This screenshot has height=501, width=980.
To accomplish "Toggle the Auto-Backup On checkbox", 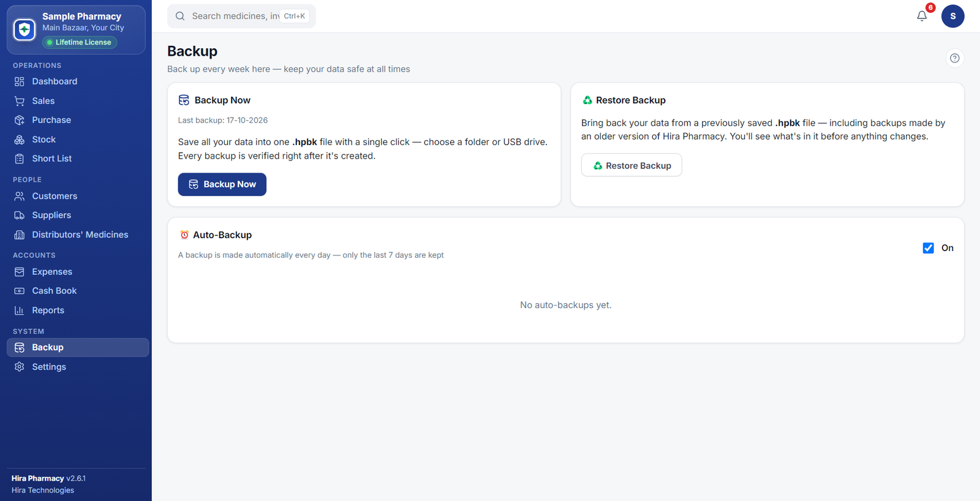I will tap(928, 248).
